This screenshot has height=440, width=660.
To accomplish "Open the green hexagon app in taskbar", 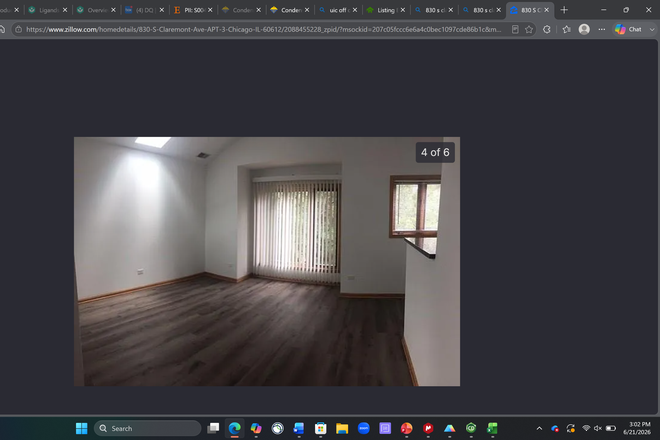I will 471,428.
